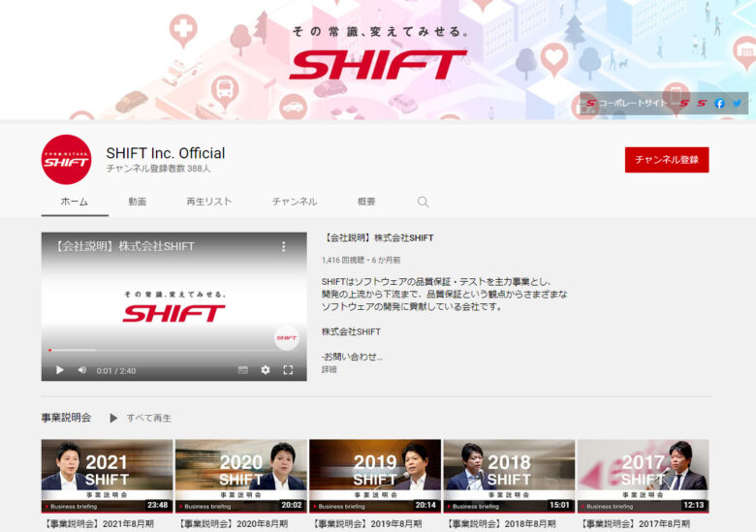Click 【事業説明会】2019年8月期 title
The height and width of the screenshot is (532, 756).
pos(366,524)
